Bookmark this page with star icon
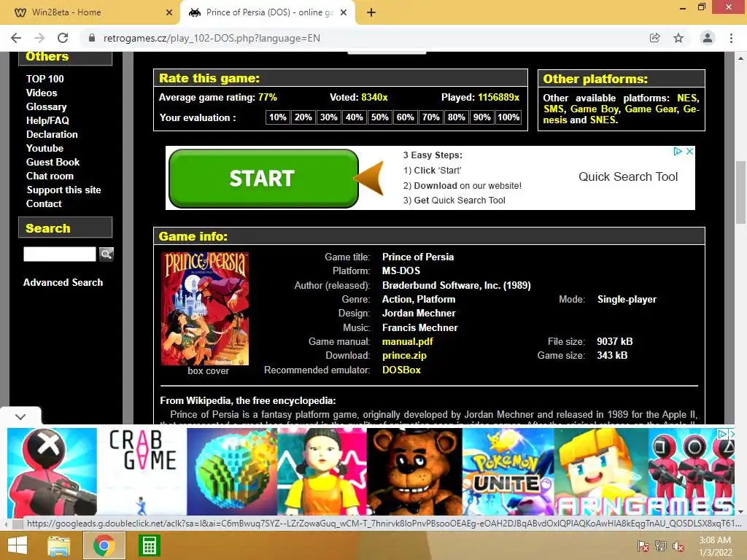This screenshot has width=747, height=560. tap(678, 38)
